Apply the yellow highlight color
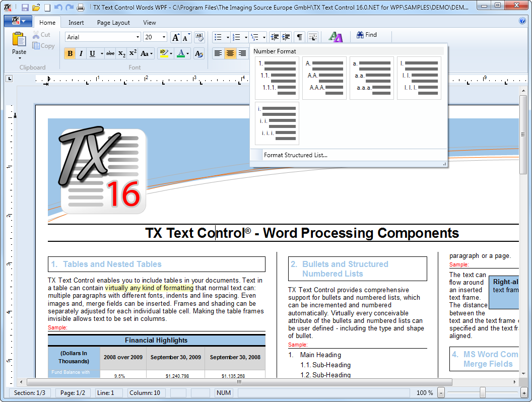The width and height of the screenshot is (532, 402). click(x=164, y=53)
